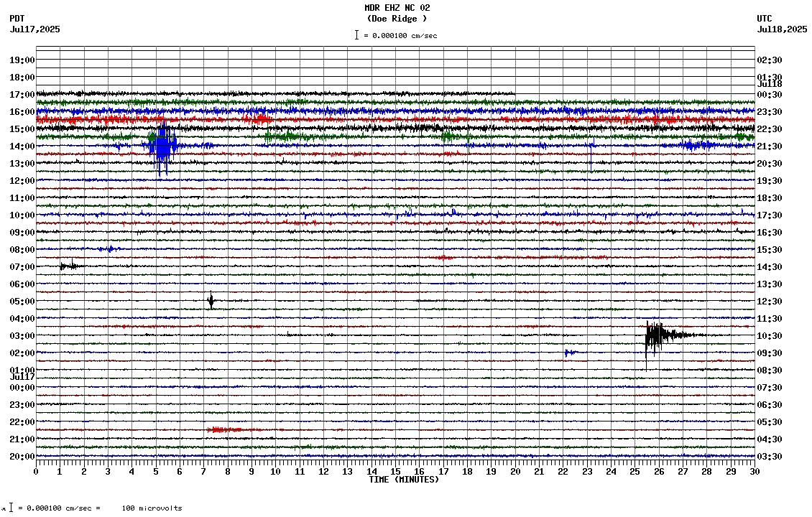Click the '04:30' UTC row label
812x517 pixels.
click(770, 439)
